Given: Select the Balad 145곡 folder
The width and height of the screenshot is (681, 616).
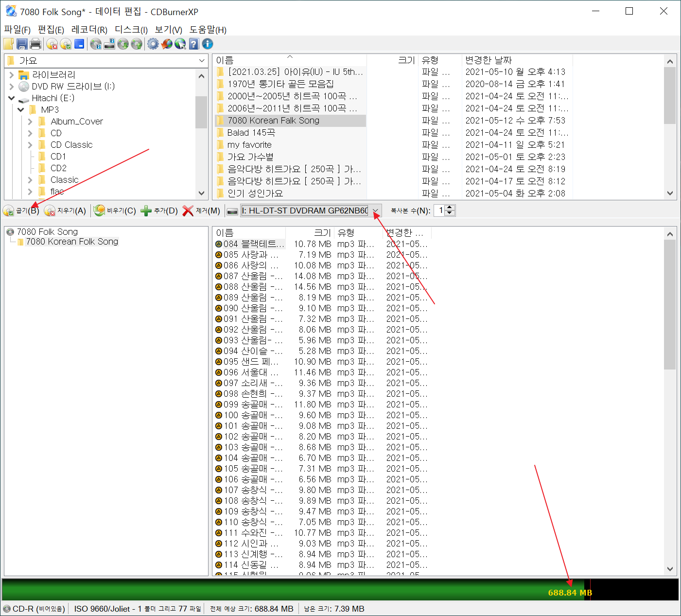Looking at the screenshot, I should [x=251, y=133].
